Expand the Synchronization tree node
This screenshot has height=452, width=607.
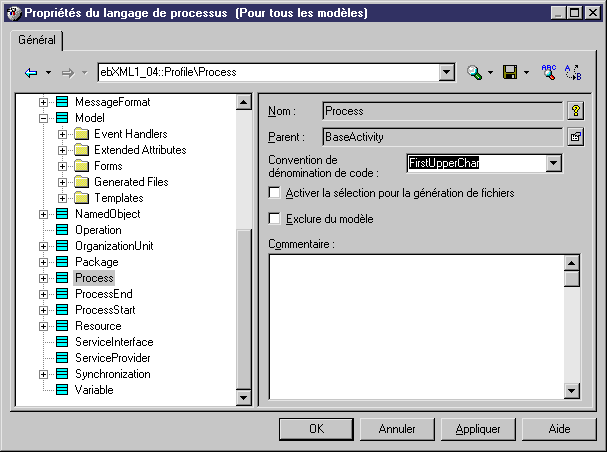click(43, 374)
